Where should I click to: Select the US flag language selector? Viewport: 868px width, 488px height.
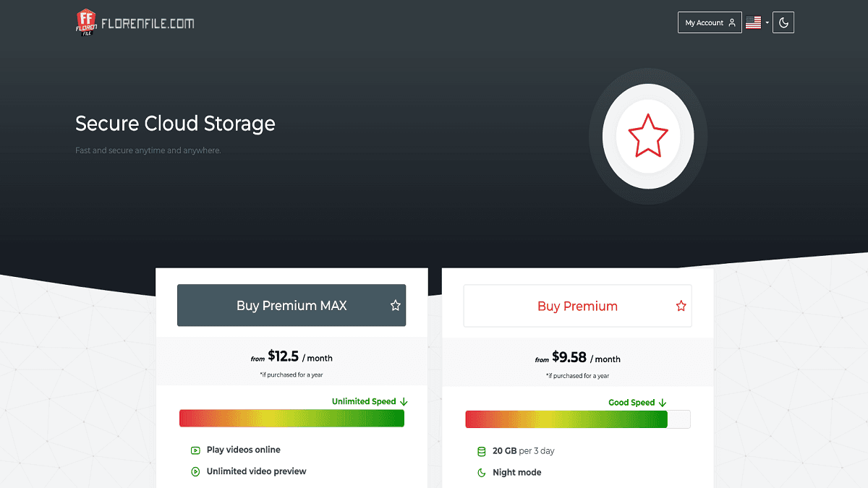click(753, 22)
